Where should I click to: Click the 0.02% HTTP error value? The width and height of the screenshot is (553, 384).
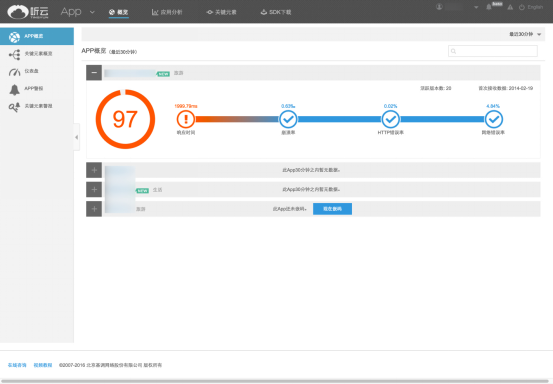[390, 106]
